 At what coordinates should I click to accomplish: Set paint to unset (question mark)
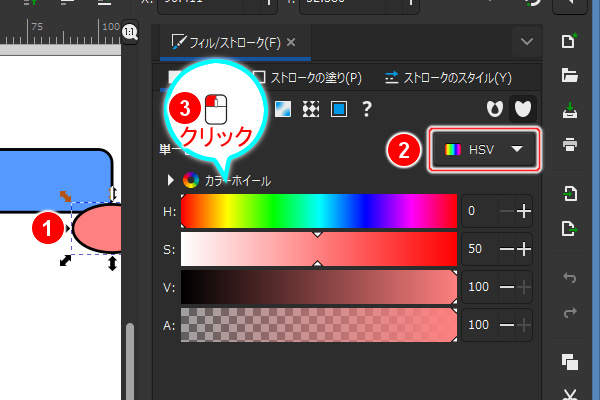pyautogui.click(x=367, y=109)
